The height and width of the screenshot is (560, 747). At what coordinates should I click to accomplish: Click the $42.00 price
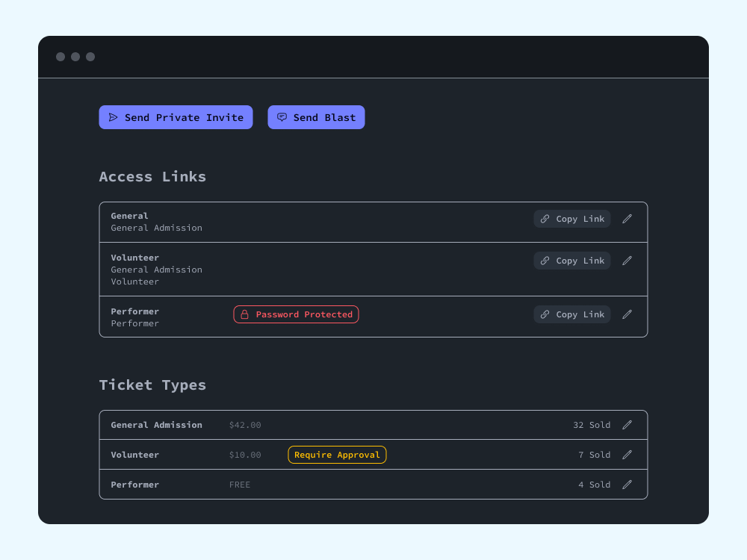tap(245, 425)
